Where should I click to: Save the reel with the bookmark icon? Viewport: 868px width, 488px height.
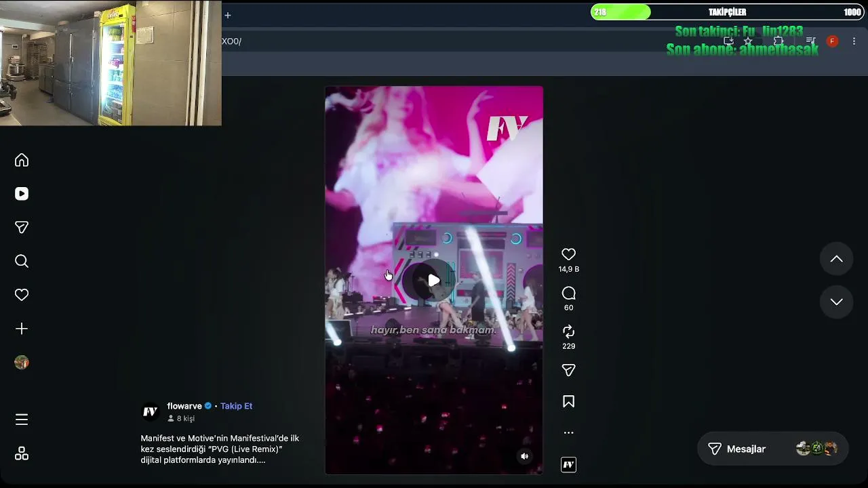tap(569, 402)
